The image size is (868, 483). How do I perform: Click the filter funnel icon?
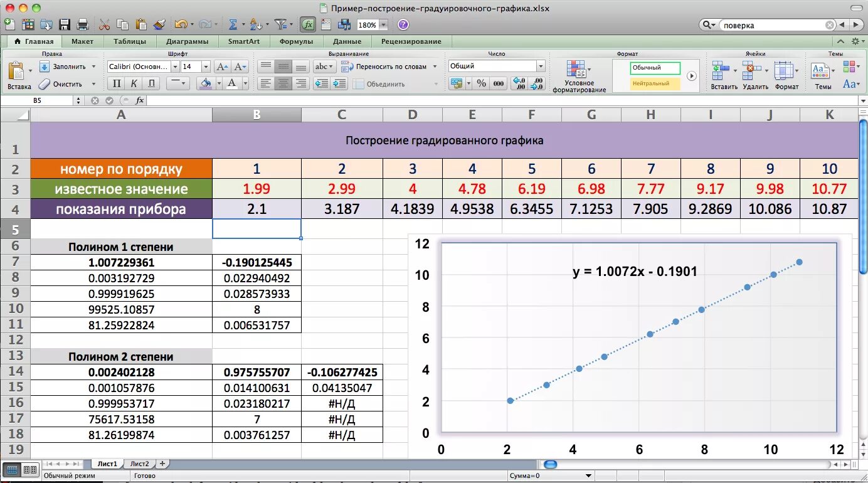click(280, 24)
